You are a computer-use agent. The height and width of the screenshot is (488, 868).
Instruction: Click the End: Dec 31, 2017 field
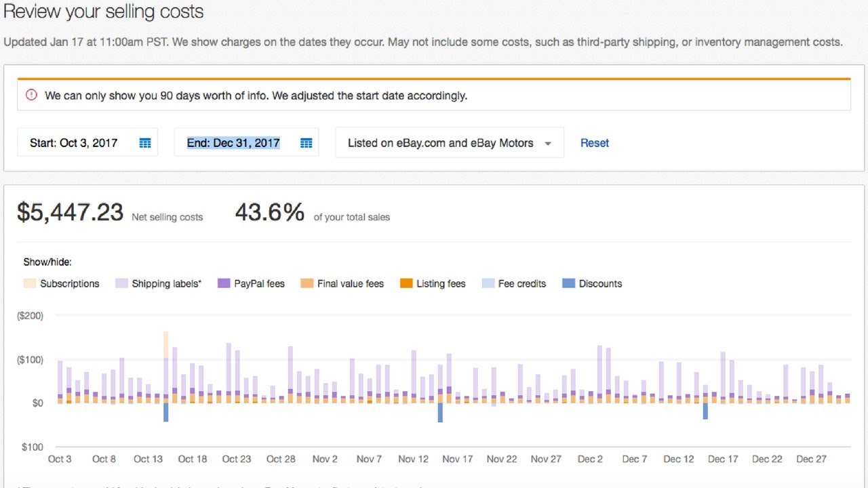coord(233,143)
